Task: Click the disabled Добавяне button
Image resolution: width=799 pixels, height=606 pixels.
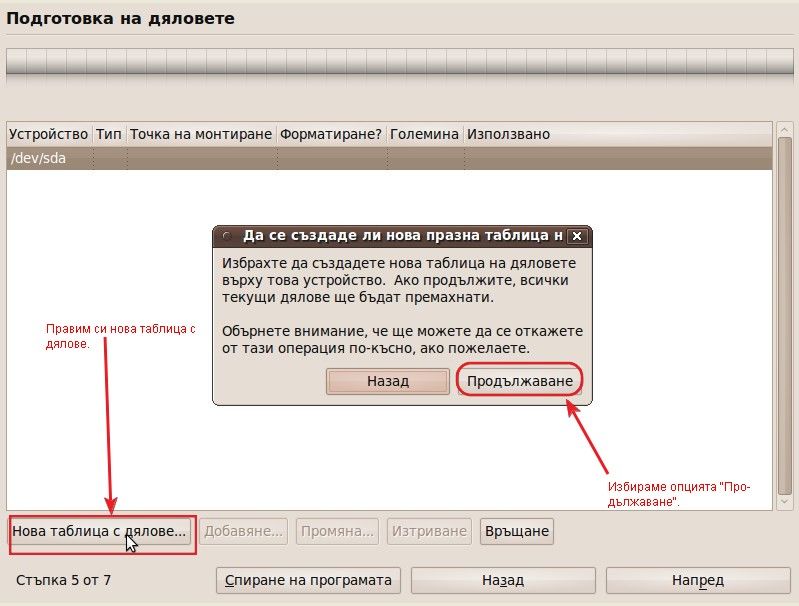Action: pyautogui.click(x=243, y=531)
